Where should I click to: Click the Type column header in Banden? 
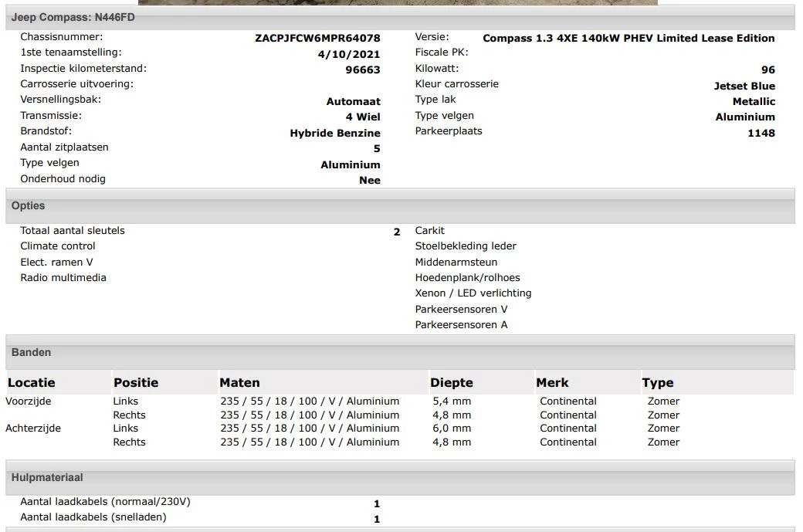[x=658, y=383]
